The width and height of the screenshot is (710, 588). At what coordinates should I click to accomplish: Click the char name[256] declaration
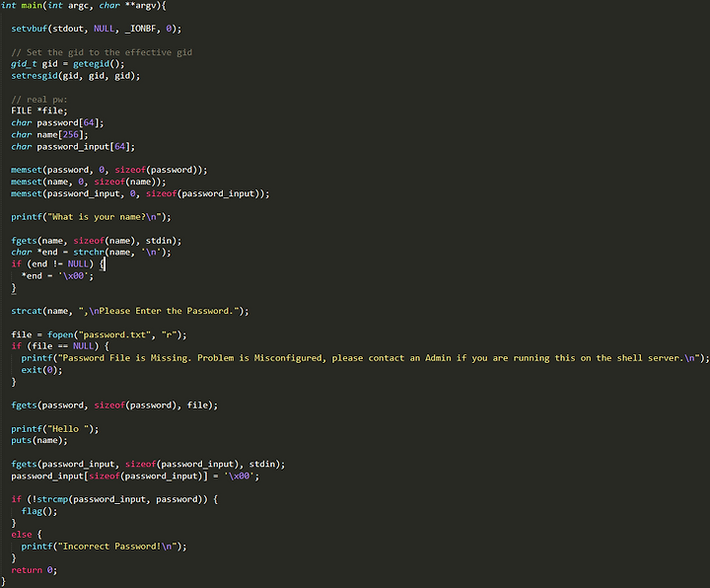click(50, 134)
